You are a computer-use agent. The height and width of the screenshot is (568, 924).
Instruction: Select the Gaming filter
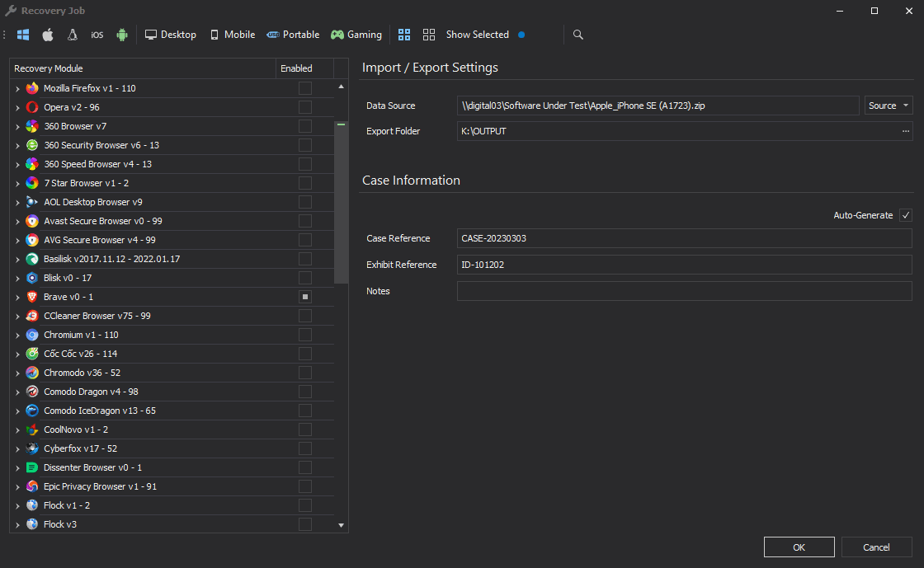point(356,35)
